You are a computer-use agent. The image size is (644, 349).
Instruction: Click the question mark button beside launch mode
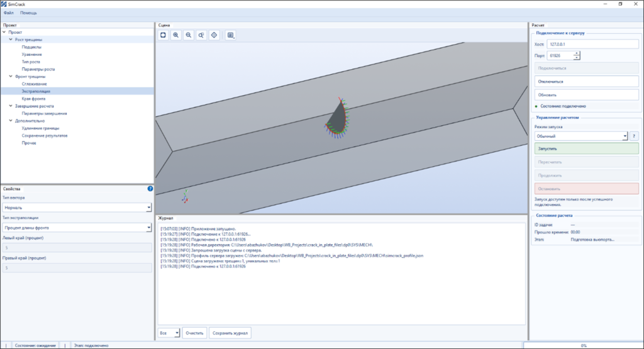pos(634,136)
